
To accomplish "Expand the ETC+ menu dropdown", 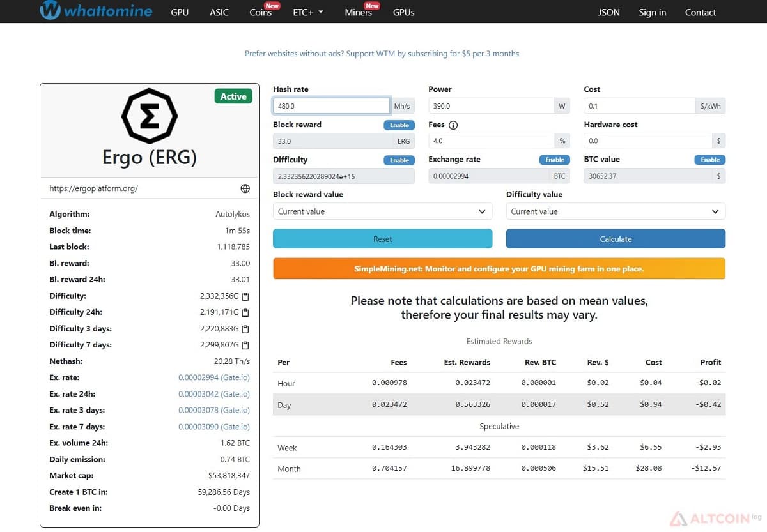I will click(308, 12).
